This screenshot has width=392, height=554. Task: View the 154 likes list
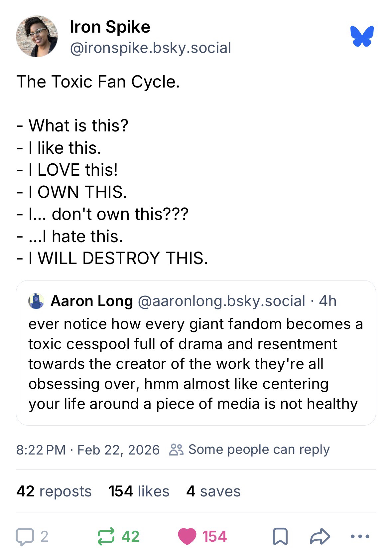pos(139,491)
